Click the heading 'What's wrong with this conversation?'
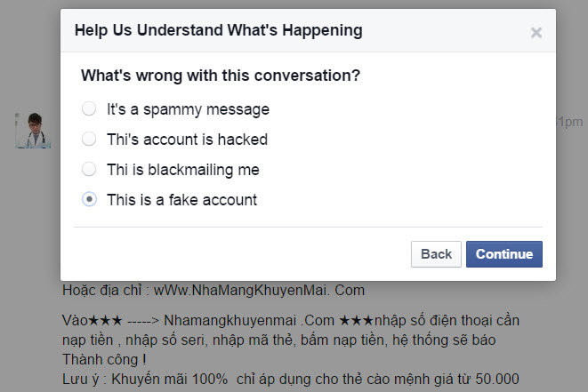Image resolution: width=588 pixels, height=392 pixels. (x=221, y=76)
